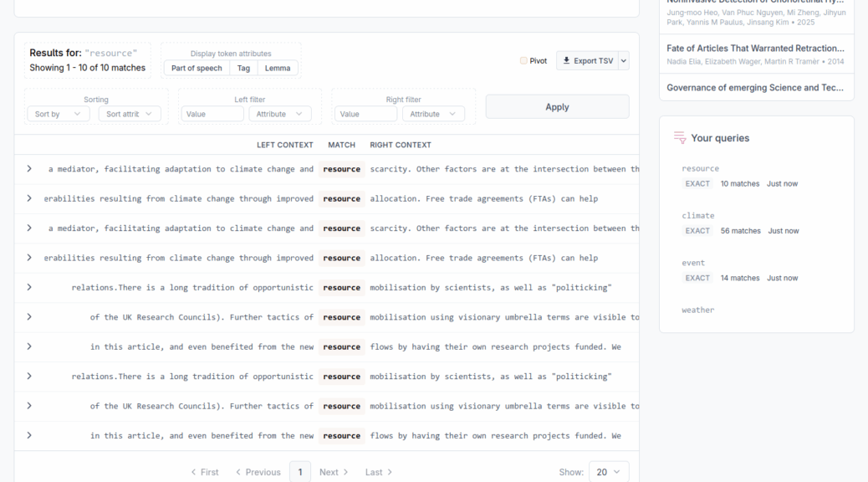
Task: Open the Show 20 per-page dropdown
Action: (x=608, y=472)
